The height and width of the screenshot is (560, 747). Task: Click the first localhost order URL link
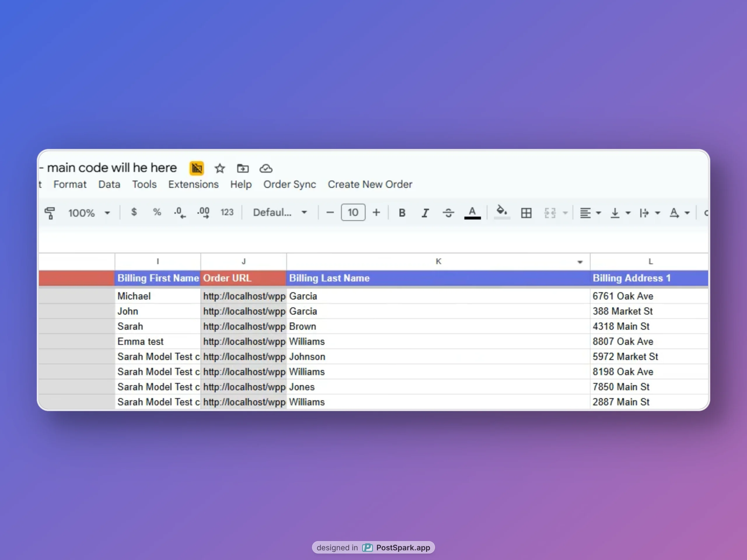point(244,296)
